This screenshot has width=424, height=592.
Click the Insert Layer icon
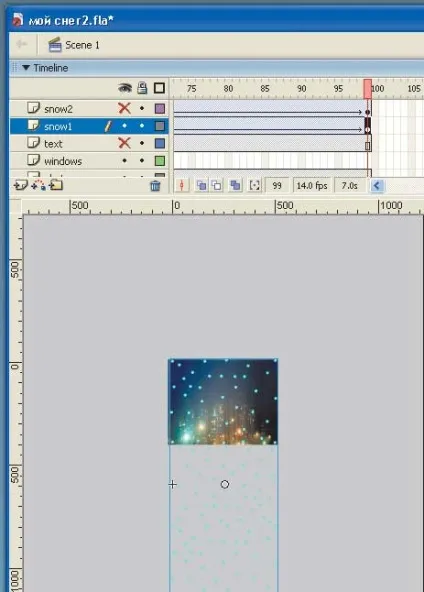point(20,185)
